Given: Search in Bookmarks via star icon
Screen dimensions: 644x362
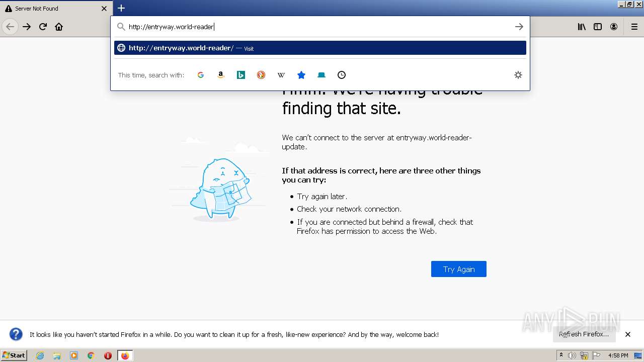Looking at the screenshot, I should coord(301,75).
